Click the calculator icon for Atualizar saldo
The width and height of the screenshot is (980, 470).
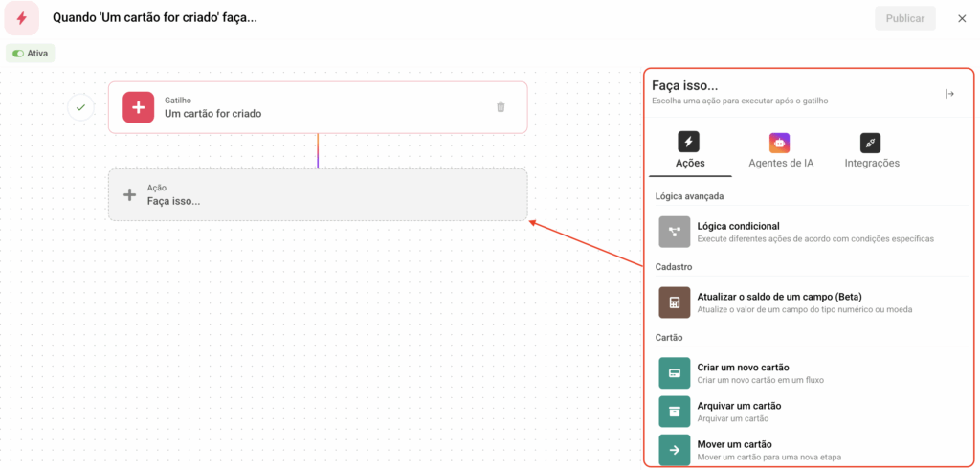click(x=675, y=302)
